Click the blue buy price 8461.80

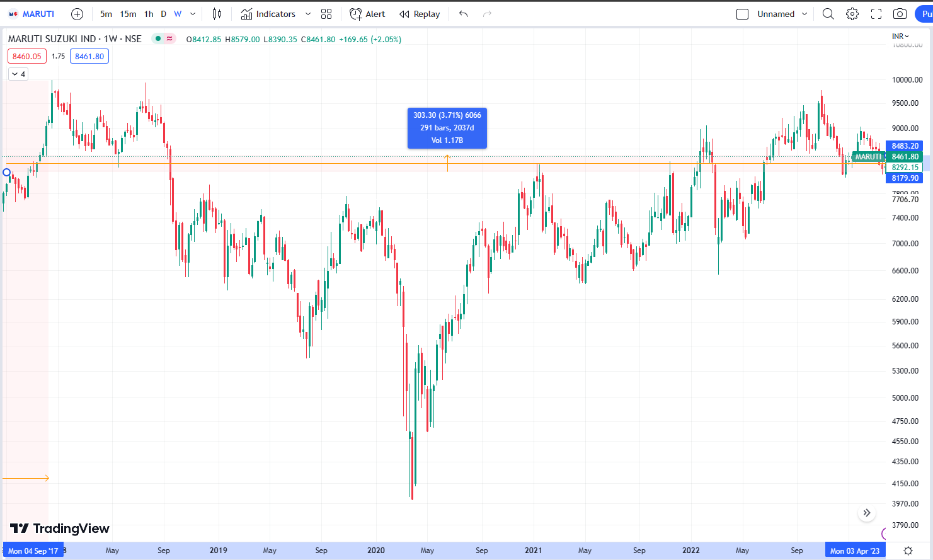click(89, 56)
